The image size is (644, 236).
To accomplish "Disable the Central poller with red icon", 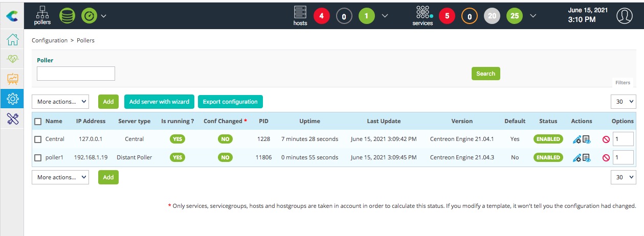I will tap(606, 139).
